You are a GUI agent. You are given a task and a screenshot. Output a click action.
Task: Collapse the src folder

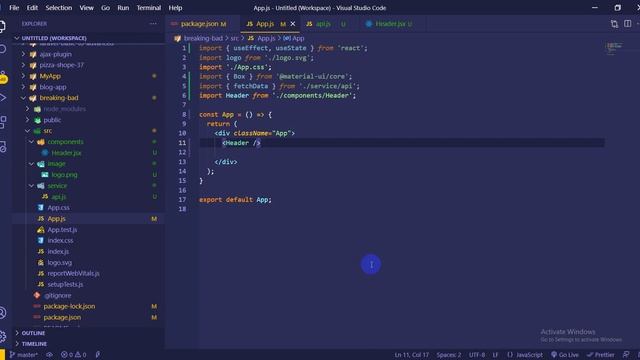[x=48, y=131]
